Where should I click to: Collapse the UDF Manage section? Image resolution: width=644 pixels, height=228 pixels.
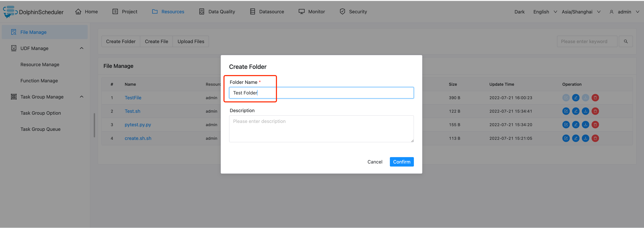click(81, 48)
